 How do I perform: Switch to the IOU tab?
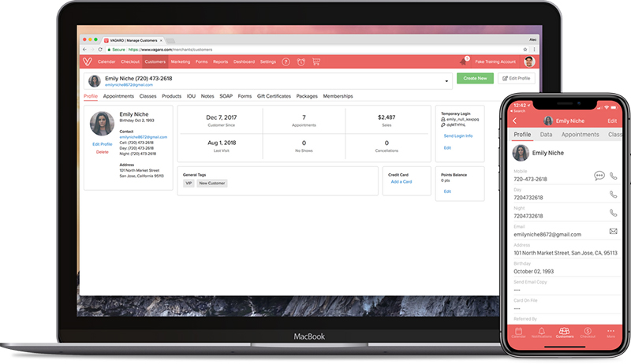click(191, 96)
